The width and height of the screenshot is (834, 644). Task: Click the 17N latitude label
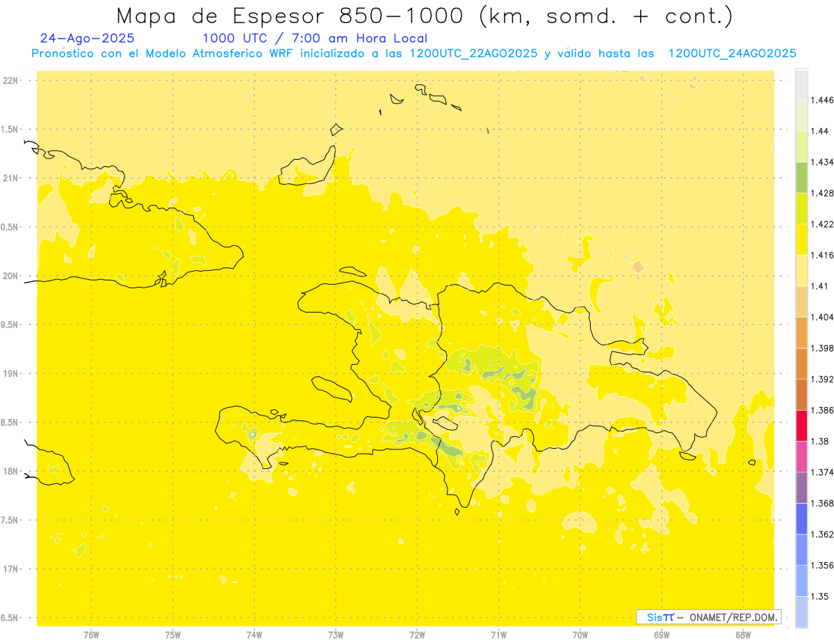click(x=10, y=569)
